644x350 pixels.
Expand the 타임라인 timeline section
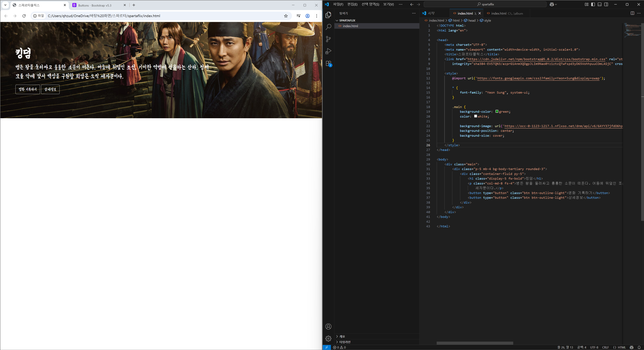tap(377, 342)
